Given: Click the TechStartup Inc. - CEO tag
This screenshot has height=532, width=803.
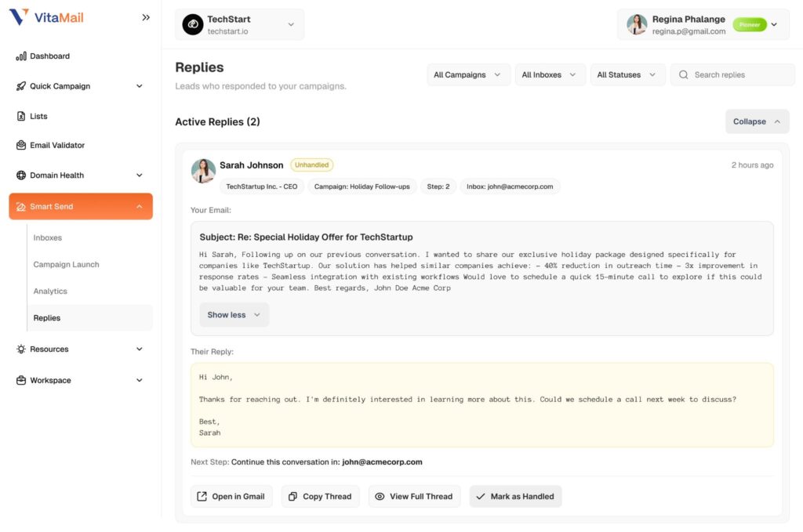Looking at the screenshot, I should pyautogui.click(x=262, y=186).
